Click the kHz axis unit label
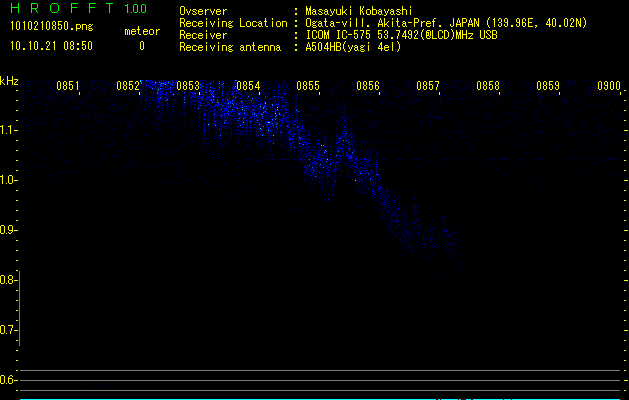This screenshot has width=629, height=400. pyautogui.click(x=9, y=81)
